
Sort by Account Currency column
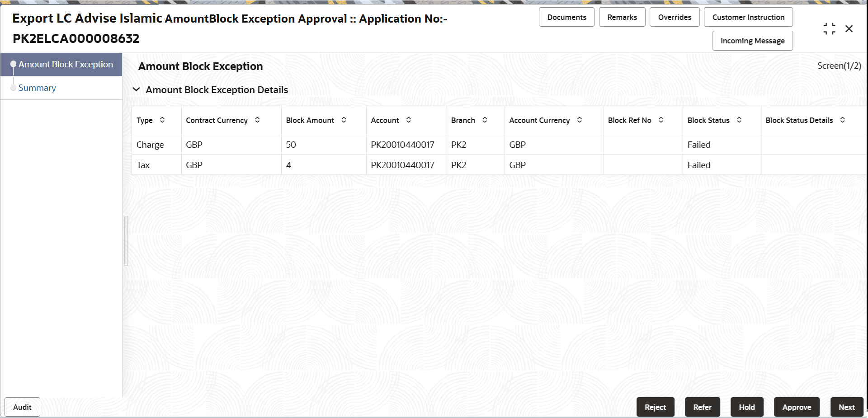point(580,120)
